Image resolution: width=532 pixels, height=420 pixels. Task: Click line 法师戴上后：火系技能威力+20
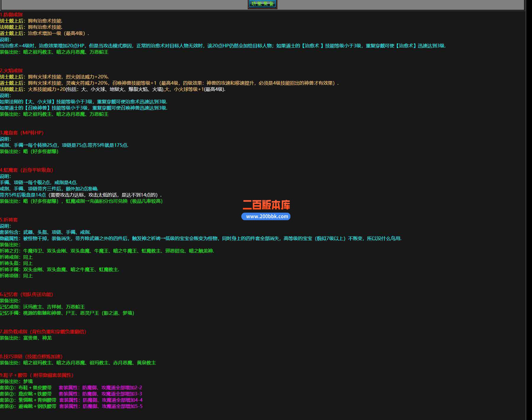[x=112, y=89]
